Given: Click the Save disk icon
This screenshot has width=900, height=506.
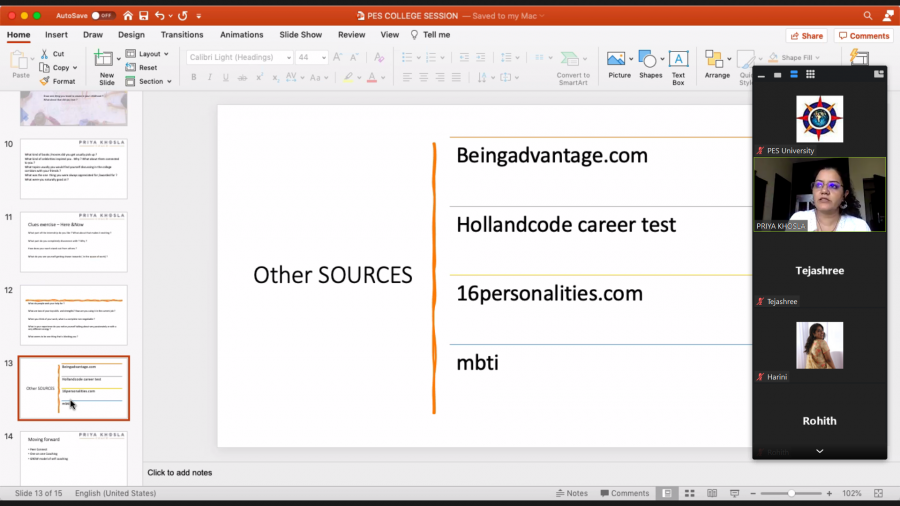Looking at the screenshot, I should click(144, 16).
